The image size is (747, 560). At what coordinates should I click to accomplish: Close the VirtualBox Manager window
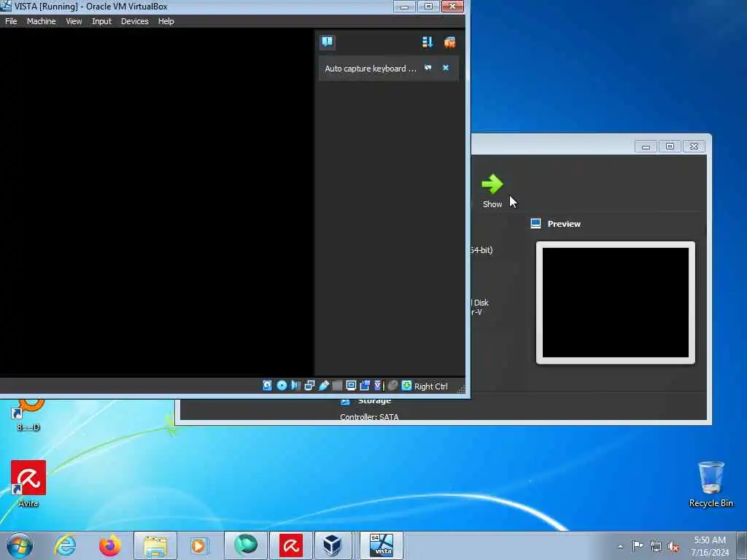[694, 146]
